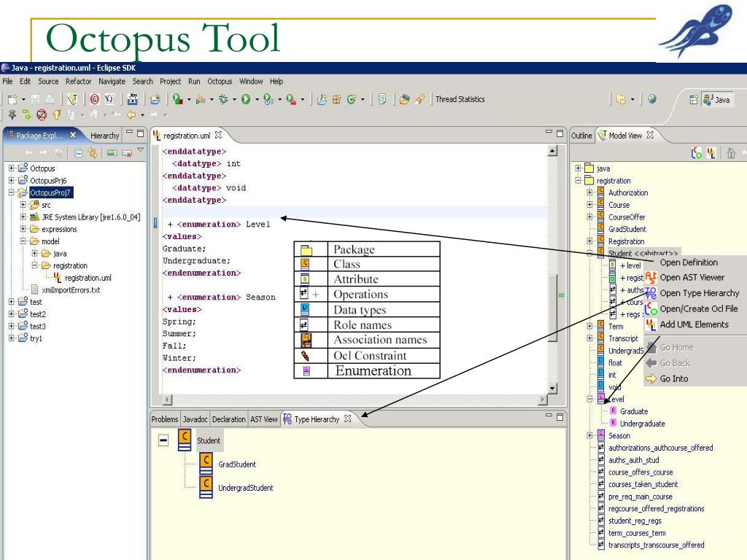This screenshot has width=747, height=560.
Task: Switch to the Javadoc tab
Action: point(196,419)
